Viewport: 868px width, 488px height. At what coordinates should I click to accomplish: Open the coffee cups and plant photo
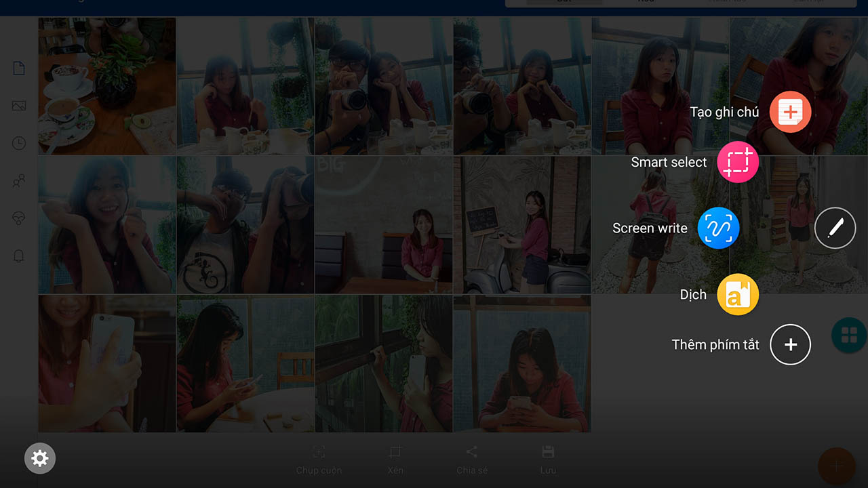107,86
